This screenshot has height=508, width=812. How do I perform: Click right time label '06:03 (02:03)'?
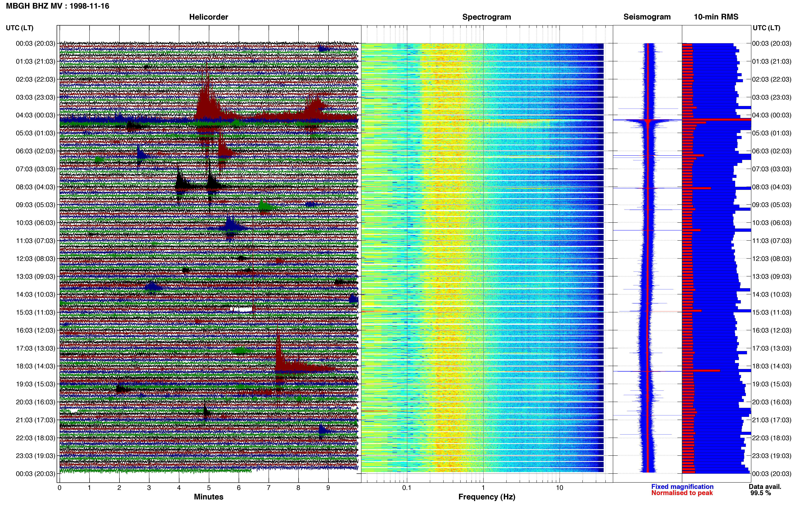772,151
